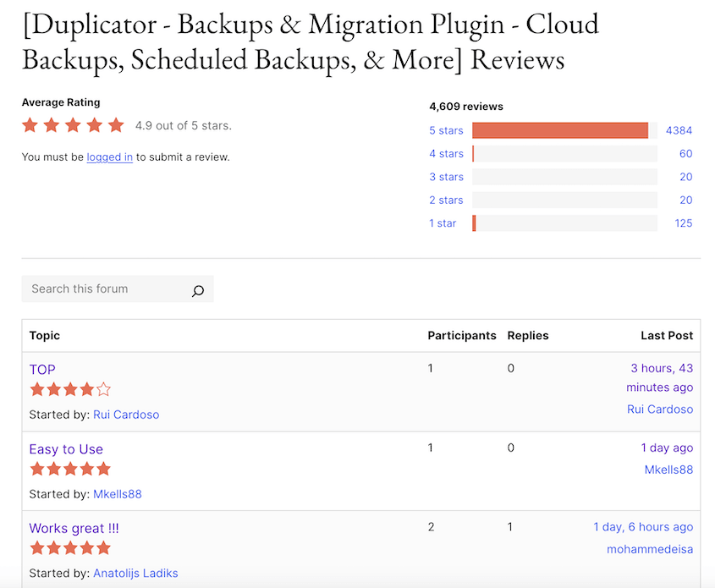The width and height of the screenshot is (715, 588).
Task: Open the Easy to Use review
Action: pyautogui.click(x=66, y=449)
